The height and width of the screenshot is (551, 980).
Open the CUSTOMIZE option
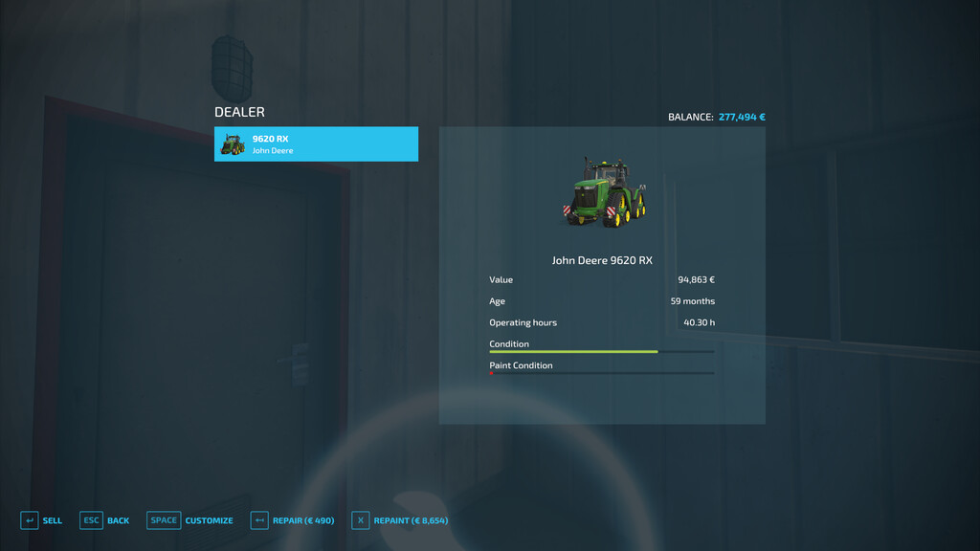pyautogui.click(x=209, y=520)
